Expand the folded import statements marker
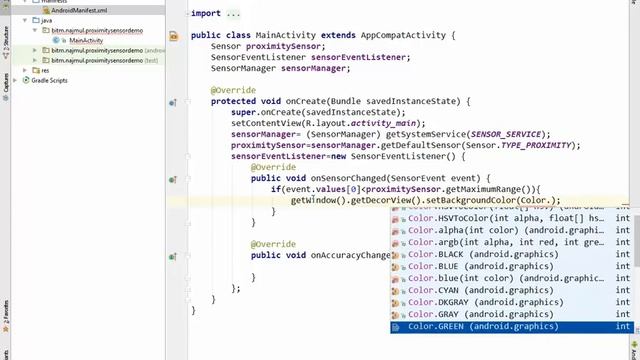The height and width of the screenshot is (360, 640). [187, 13]
